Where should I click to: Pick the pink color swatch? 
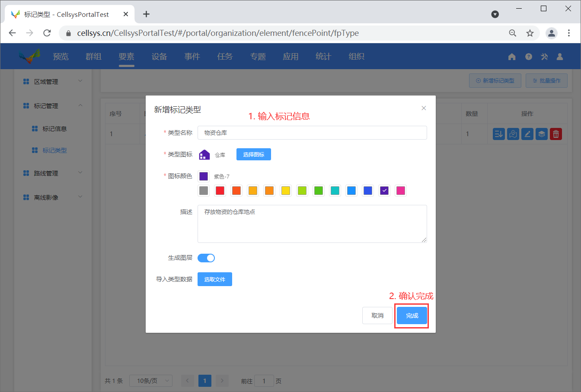point(401,191)
